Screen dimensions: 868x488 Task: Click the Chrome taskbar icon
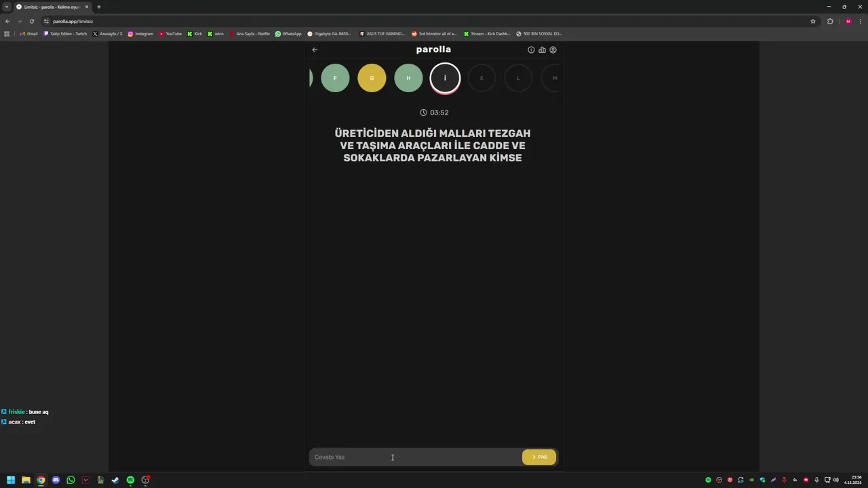coord(41,480)
